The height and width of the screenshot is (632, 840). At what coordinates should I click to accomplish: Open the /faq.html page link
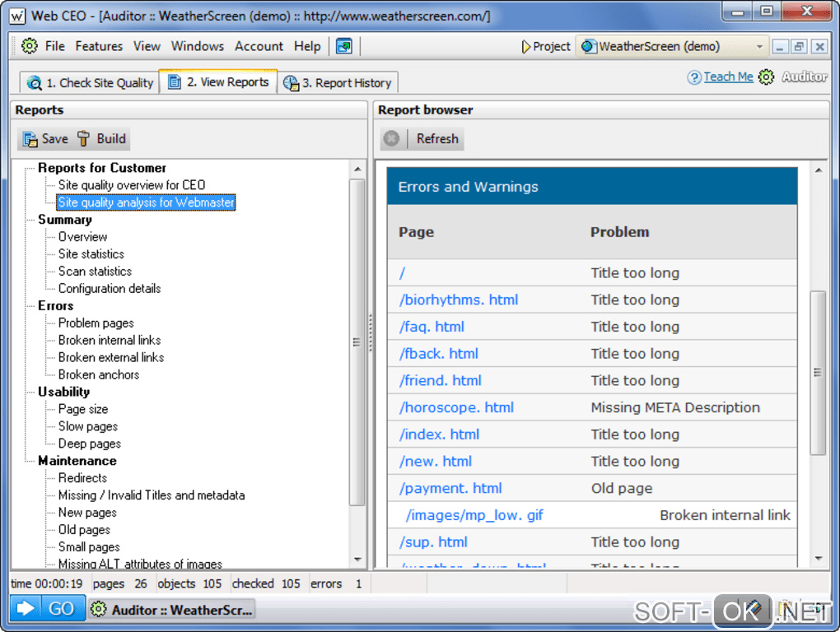[432, 327]
